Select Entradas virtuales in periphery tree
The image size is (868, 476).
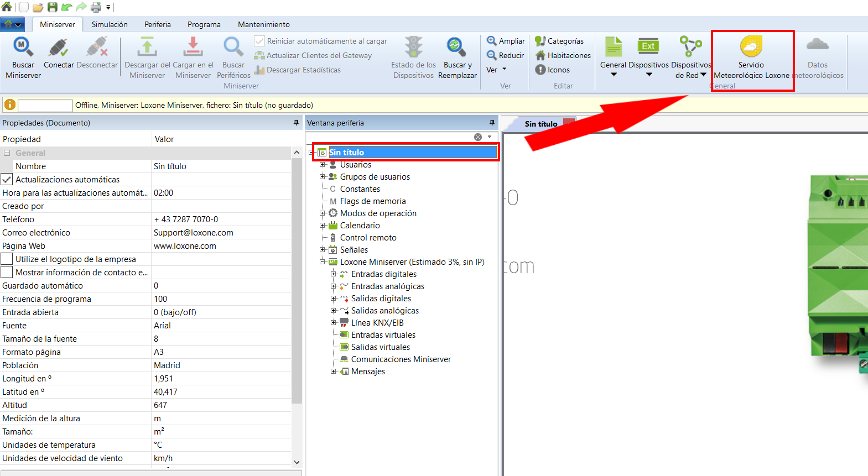click(x=383, y=335)
